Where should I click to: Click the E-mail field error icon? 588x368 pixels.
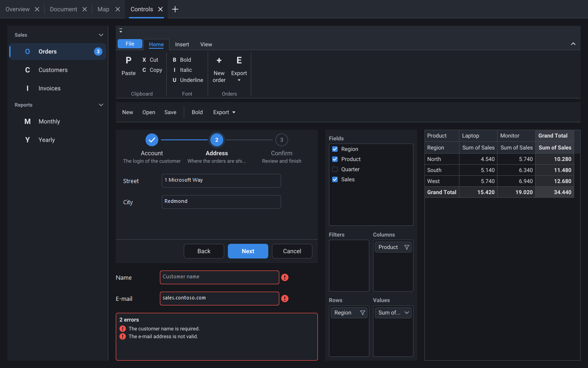coord(285,299)
